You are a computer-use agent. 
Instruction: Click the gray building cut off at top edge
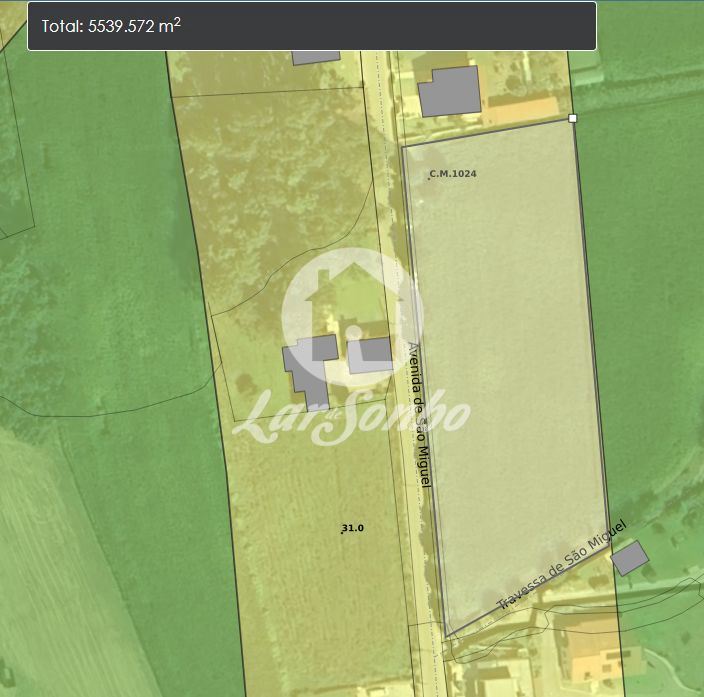316,57
